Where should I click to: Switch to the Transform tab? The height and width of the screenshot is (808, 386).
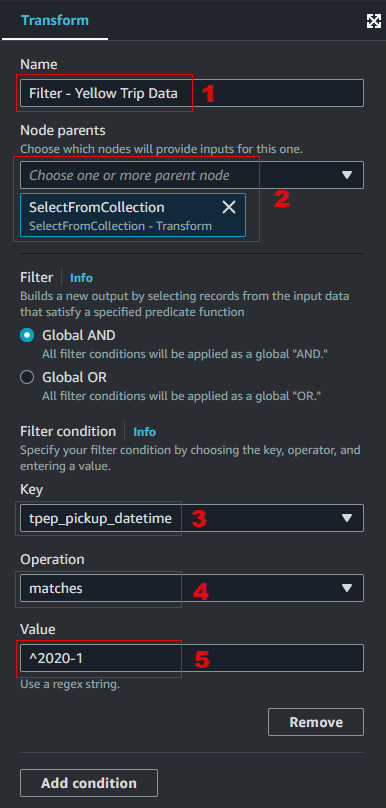tap(55, 21)
